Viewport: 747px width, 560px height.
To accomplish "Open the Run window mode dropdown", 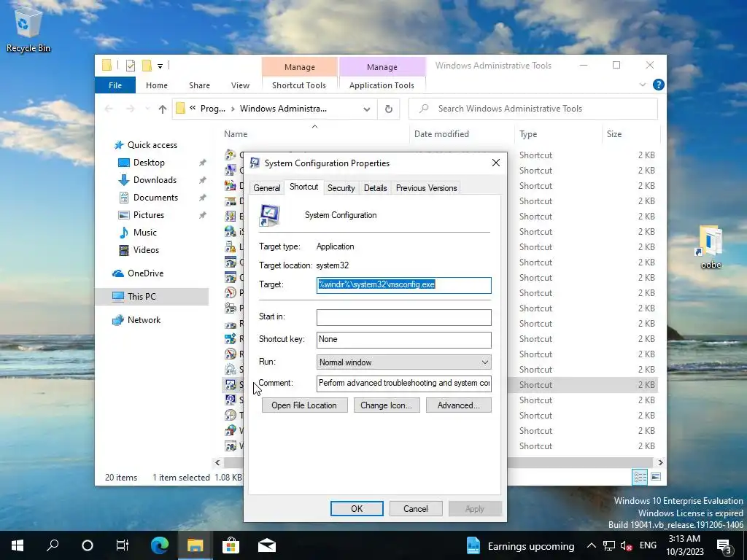I will point(403,362).
